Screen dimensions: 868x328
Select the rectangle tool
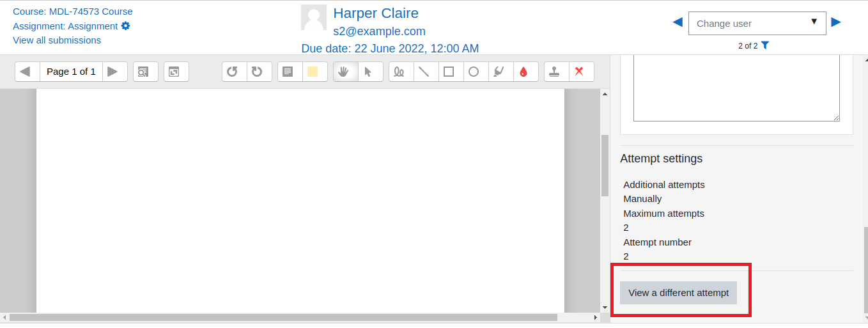click(450, 72)
